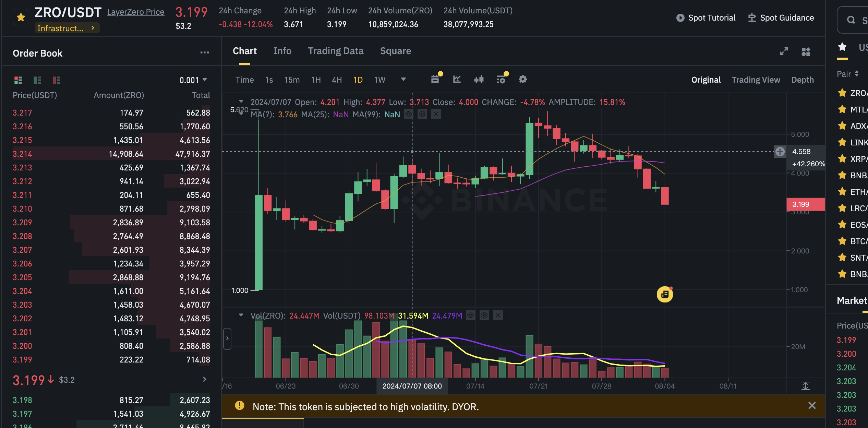Screen dimensions: 868x428
Task: Select the Time chart view
Action: coord(245,80)
